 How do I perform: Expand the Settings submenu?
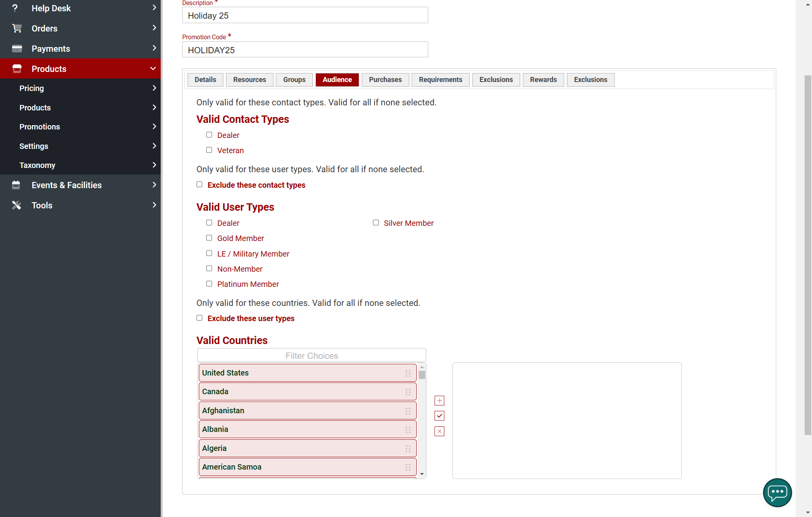tap(154, 146)
